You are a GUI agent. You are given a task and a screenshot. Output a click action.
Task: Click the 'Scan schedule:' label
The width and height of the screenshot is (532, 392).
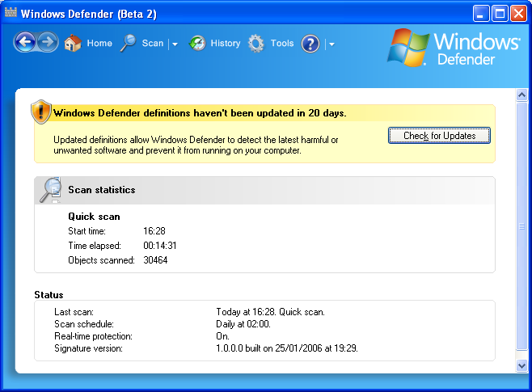tap(84, 324)
